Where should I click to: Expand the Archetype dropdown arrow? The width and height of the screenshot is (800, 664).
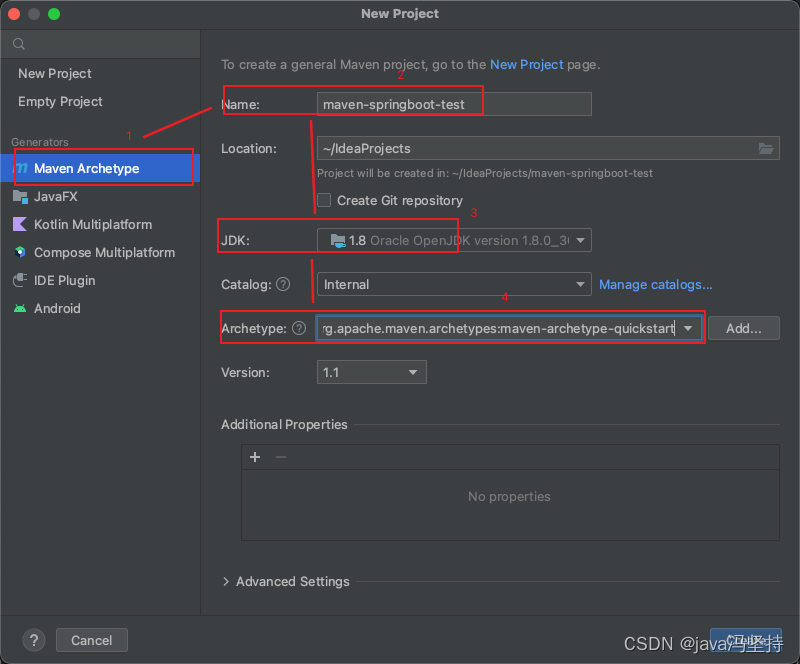[x=688, y=328]
